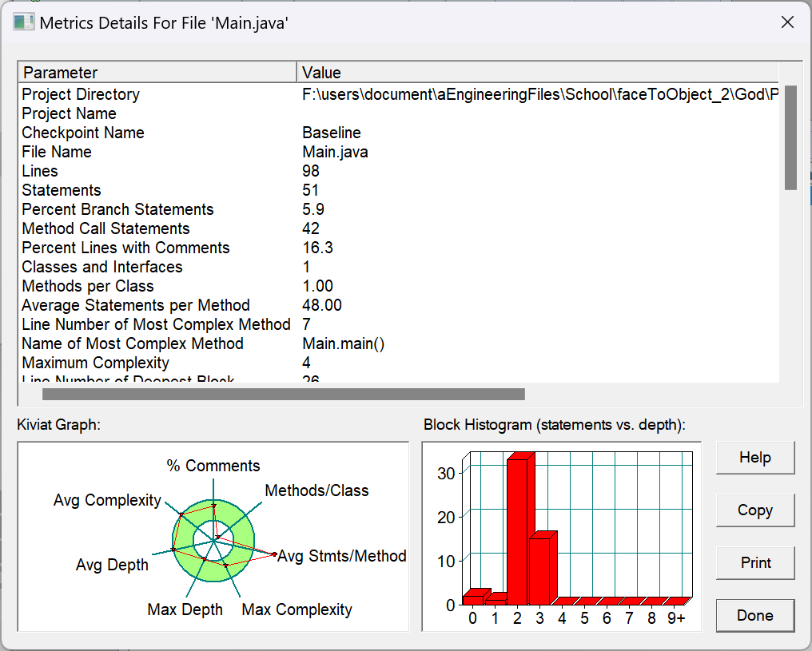
Task: Click the Main.main() method value
Action: (344, 343)
